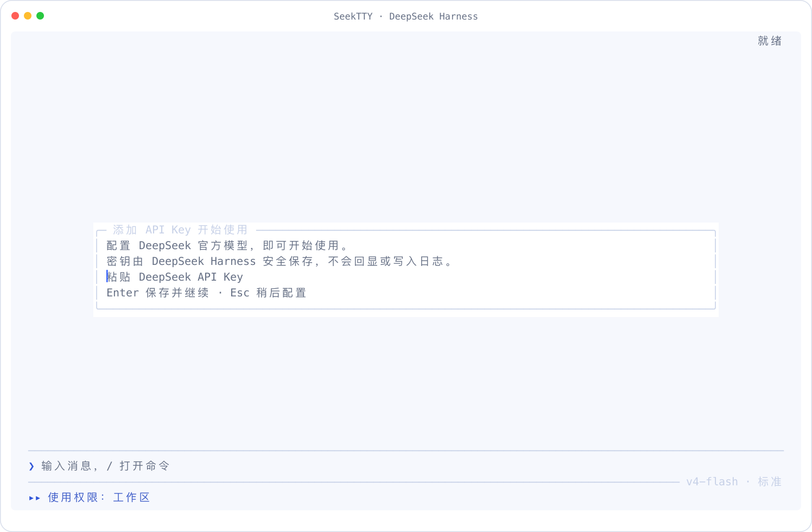Click the yellow minimize window button
The image size is (812, 532).
28,16
